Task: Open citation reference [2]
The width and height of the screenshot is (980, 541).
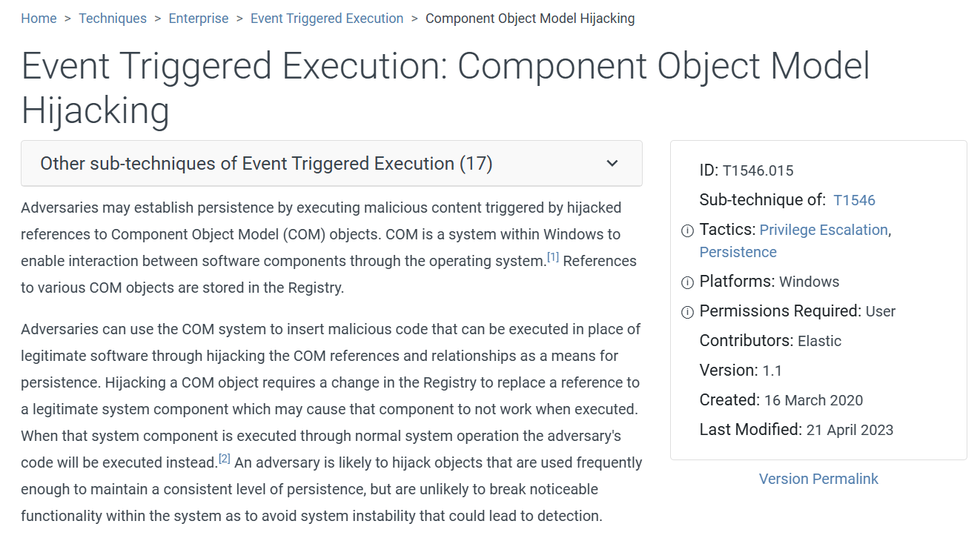Action: point(225,459)
